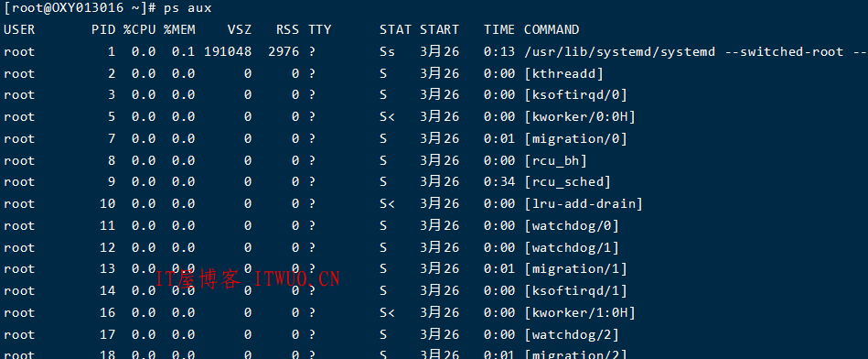Image resolution: width=868 pixels, height=359 pixels.
Task: Click PID 14 in the ksoftirqd/1 row
Action: click(x=107, y=291)
